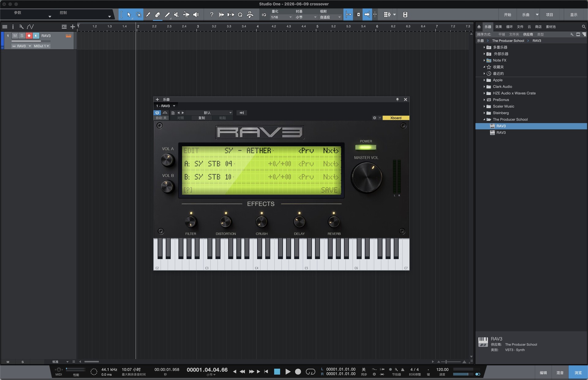Open the snap 自适应 dropdown
Image resolution: width=588 pixels, height=380 pixels.
tap(330, 17)
